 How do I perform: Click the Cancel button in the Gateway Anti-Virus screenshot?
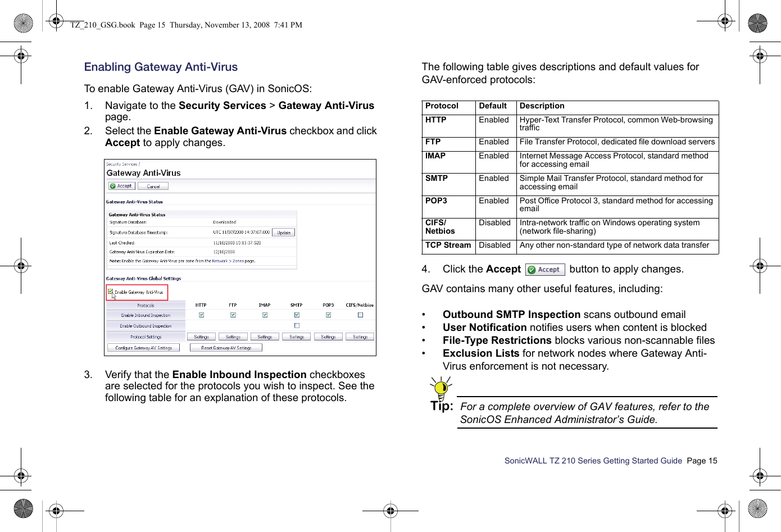(x=153, y=186)
